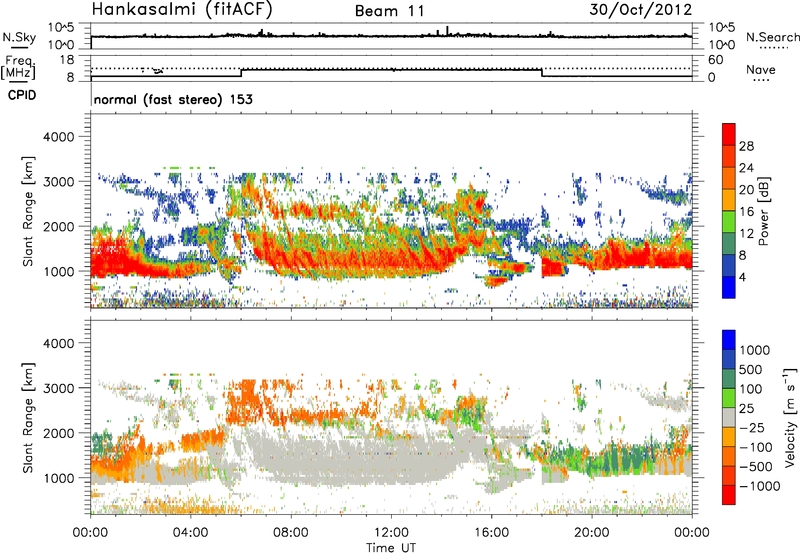The image size is (800, 554).
Task: Select text "normal (fast stereo) 153"
Action: tap(173, 99)
